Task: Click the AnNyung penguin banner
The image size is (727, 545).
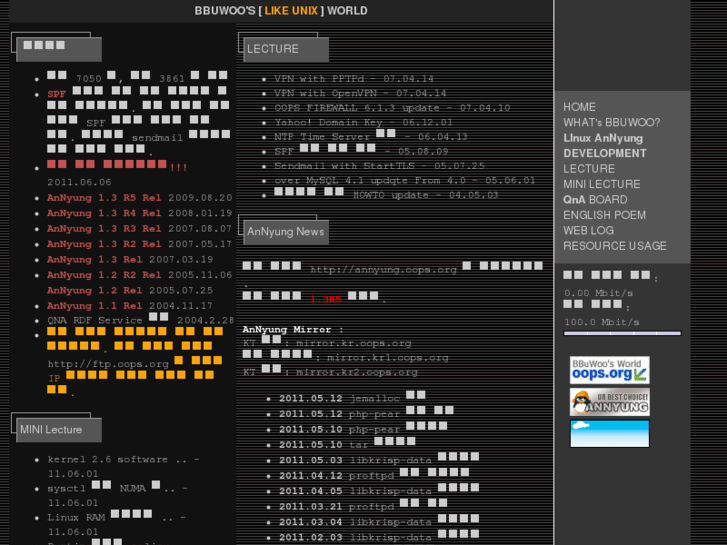Action: click(x=609, y=402)
